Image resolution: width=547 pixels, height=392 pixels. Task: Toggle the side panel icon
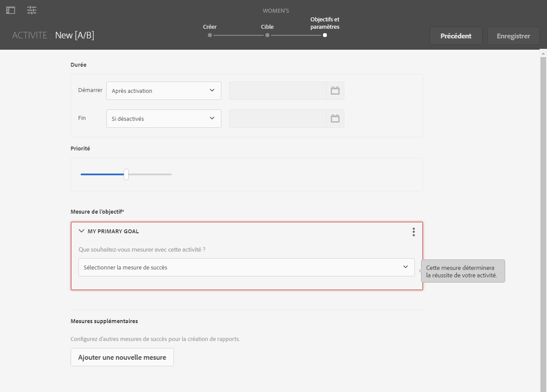click(10, 10)
